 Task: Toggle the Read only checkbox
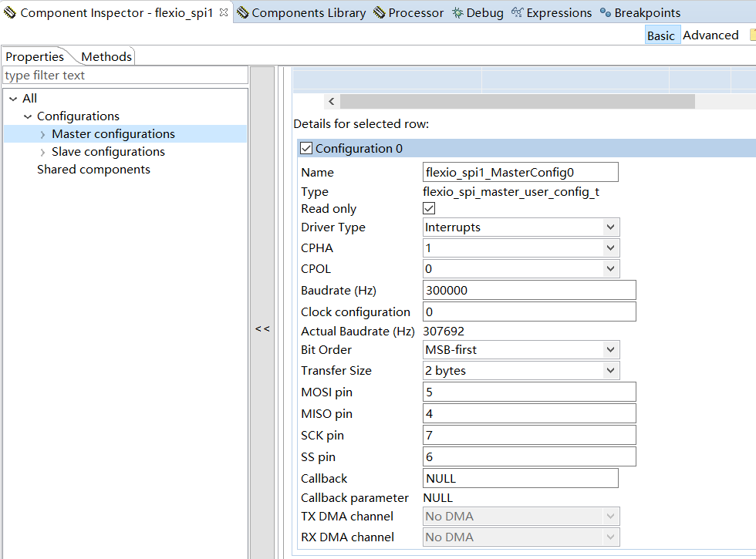(x=430, y=209)
